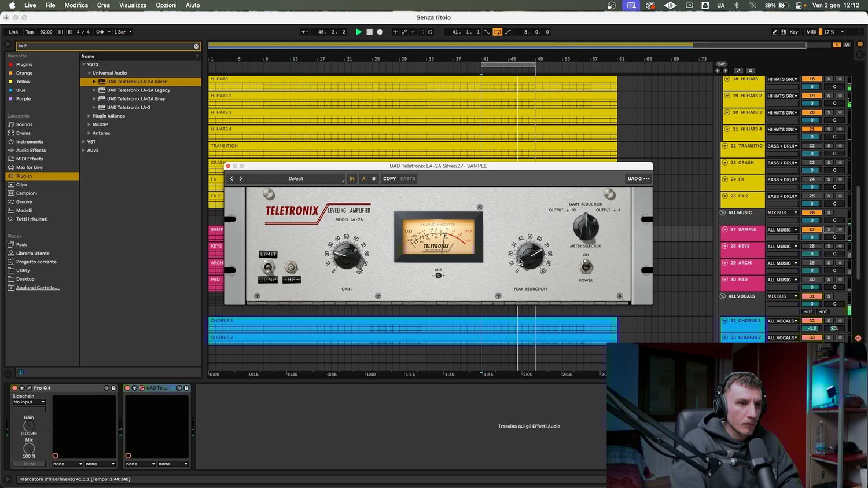Select the Groove browser category
868x488 pixels.
[x=24, y=202]
